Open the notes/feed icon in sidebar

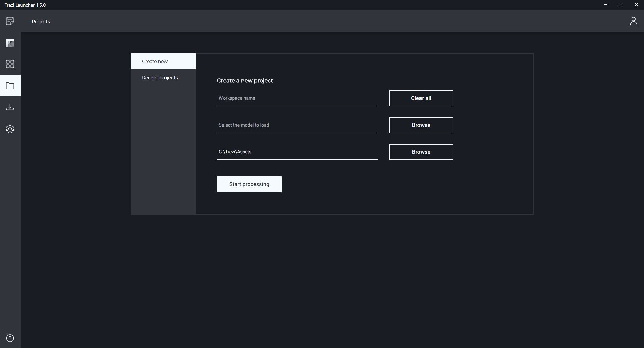[x=10, y=21]
